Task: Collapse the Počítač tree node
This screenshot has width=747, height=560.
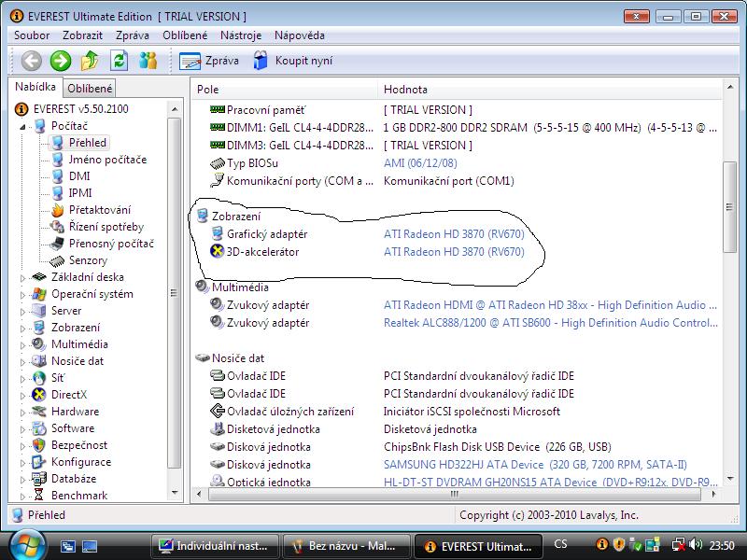Action: 24,126
